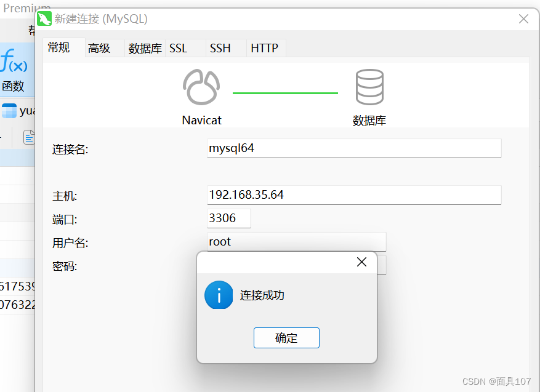Click the database cylinder icon in the diagram

(369, 87)
